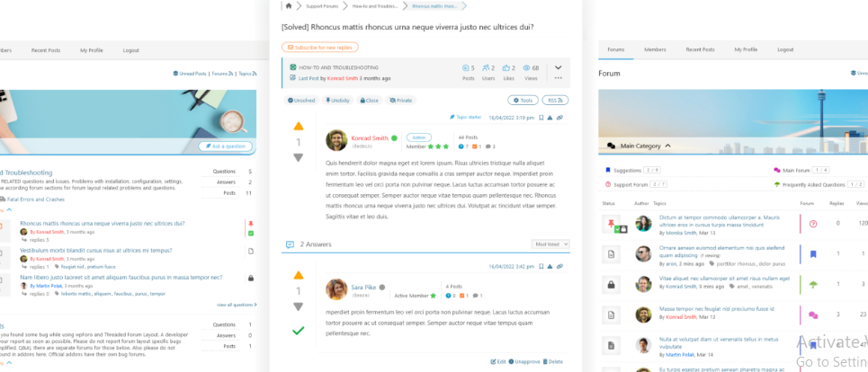This screenshot has height=372, width=868.
Task: Click Subscribe for new replies
Action: 320,47
